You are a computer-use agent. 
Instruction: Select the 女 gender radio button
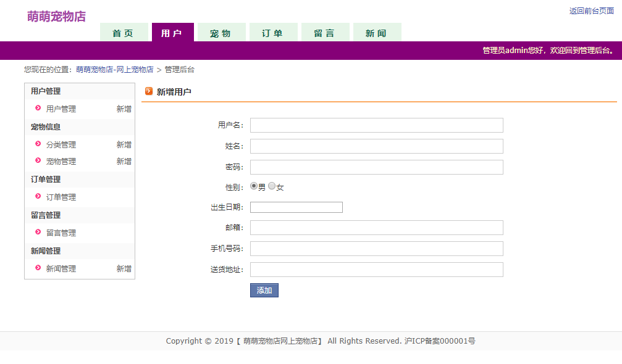click(x=272, y=186)
